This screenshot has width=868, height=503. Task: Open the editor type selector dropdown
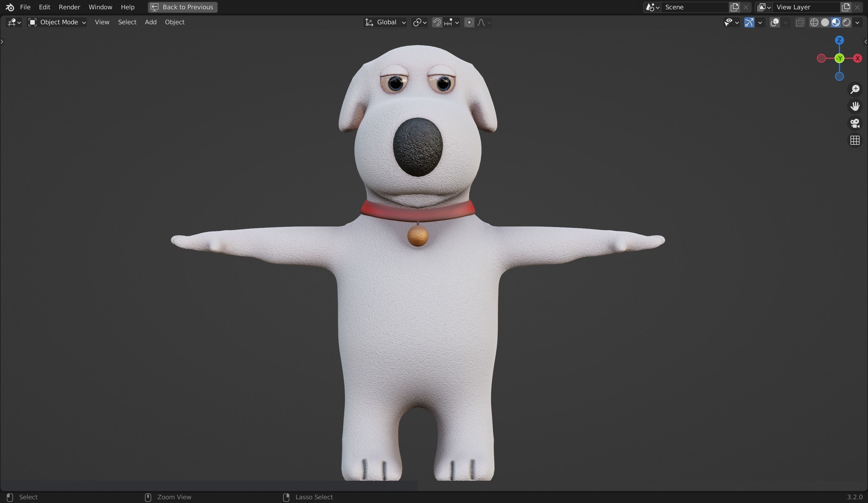point(14,22)
